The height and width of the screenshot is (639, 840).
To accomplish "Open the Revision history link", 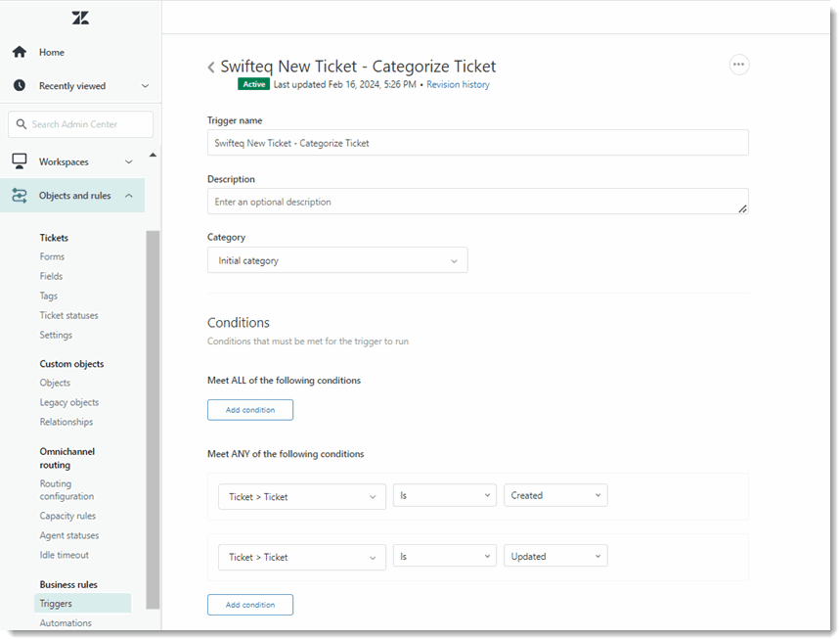I will (x=458, y=85).
